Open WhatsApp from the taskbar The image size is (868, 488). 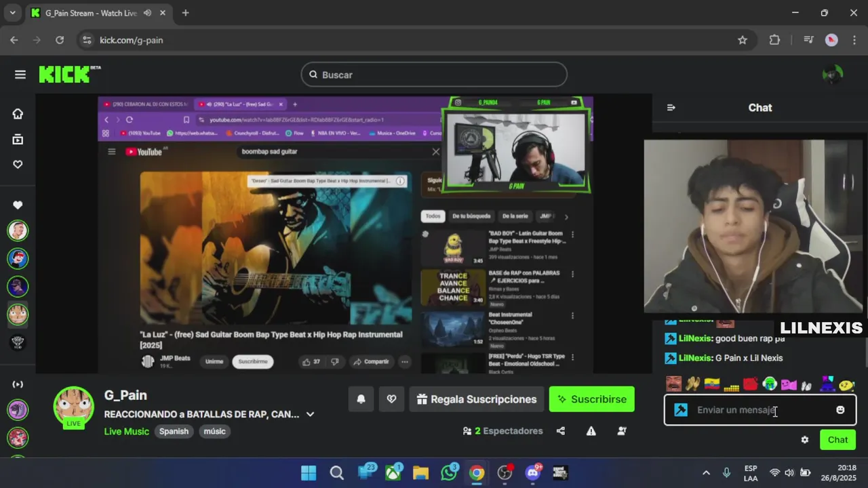[449, 472]
